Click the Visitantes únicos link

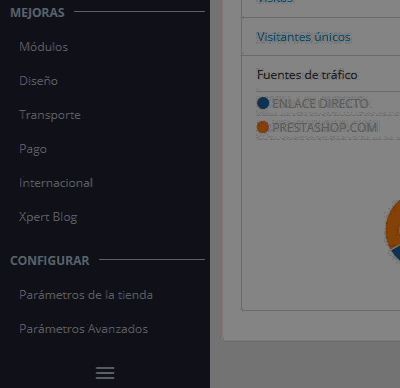pyautogui.click(x=303, y=37)
